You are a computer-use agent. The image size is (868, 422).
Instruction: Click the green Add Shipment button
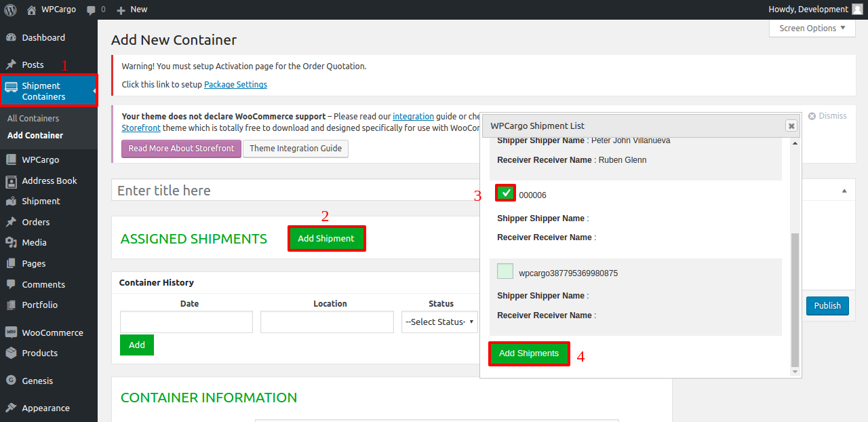coord(326,238)
